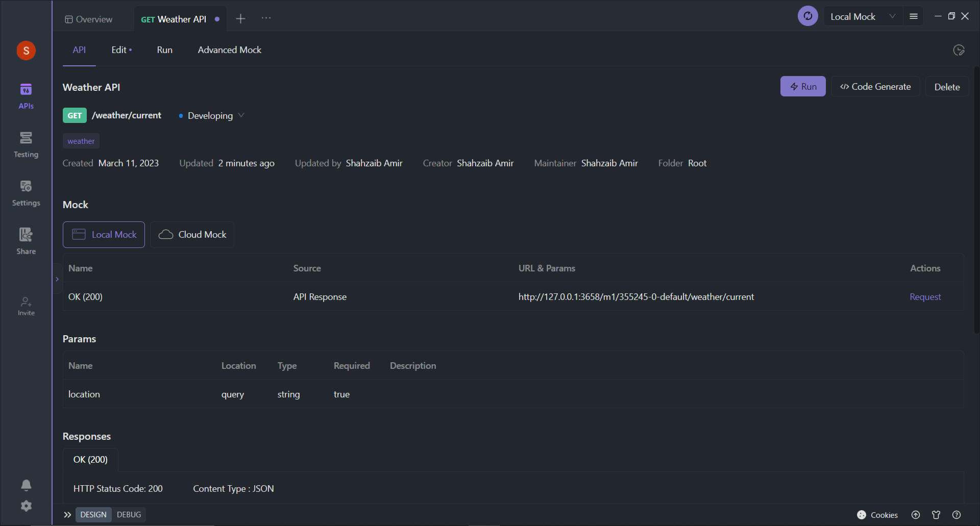Open the Testing panel in sidebar

click(26, 144)
